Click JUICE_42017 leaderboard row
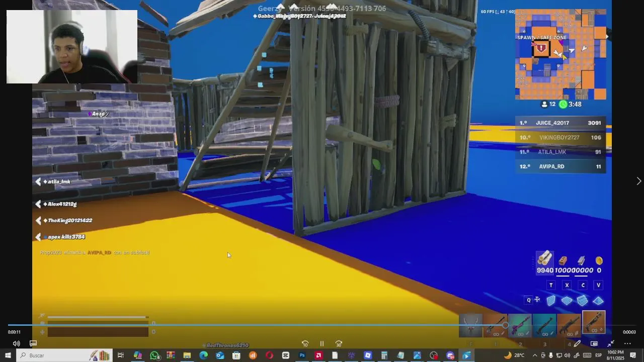This screenshot has height=362, width=644. [x=560, y=123]
